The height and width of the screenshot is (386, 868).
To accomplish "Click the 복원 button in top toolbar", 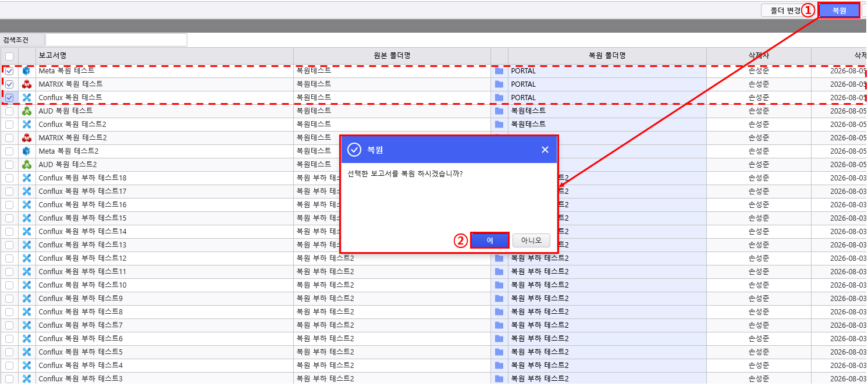I will click(x=839, y=10).
